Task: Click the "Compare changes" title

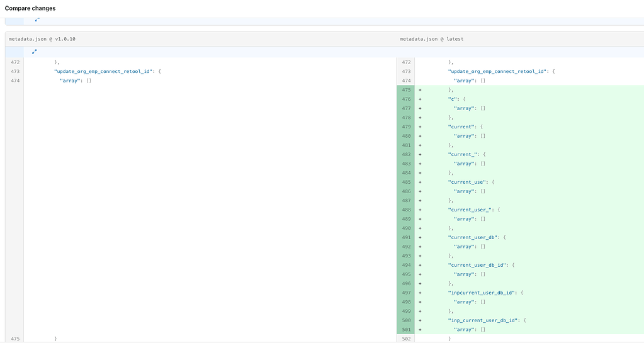Action: (30, 8)
